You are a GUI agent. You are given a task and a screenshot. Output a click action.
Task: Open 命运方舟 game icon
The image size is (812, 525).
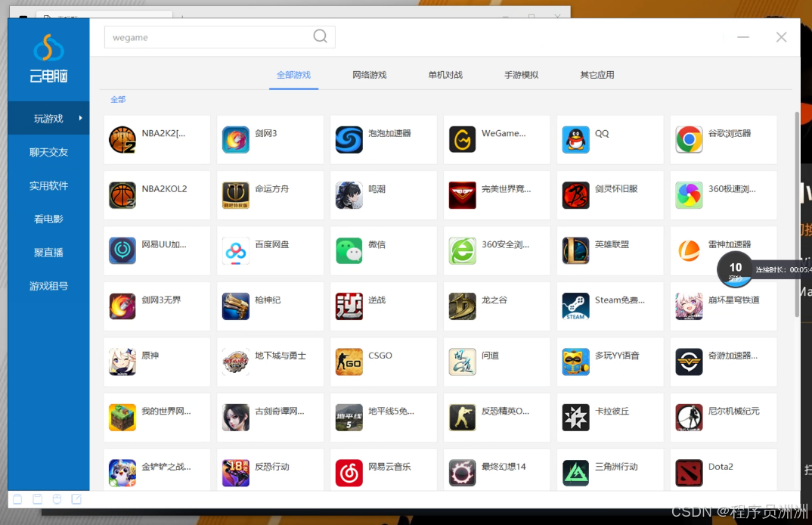236,195
